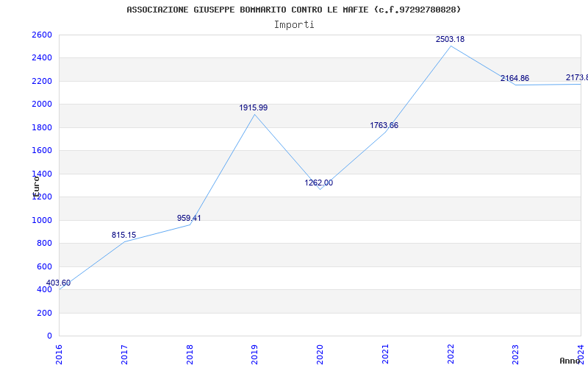Select the 1915.99 data label
The height and width of the screenshot is (368, 588).
(x=254, y=107)
